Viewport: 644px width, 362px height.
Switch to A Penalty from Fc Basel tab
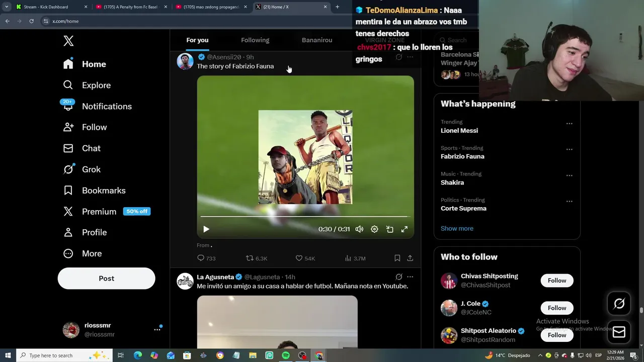pyautogui.click(x=130, y=7)
